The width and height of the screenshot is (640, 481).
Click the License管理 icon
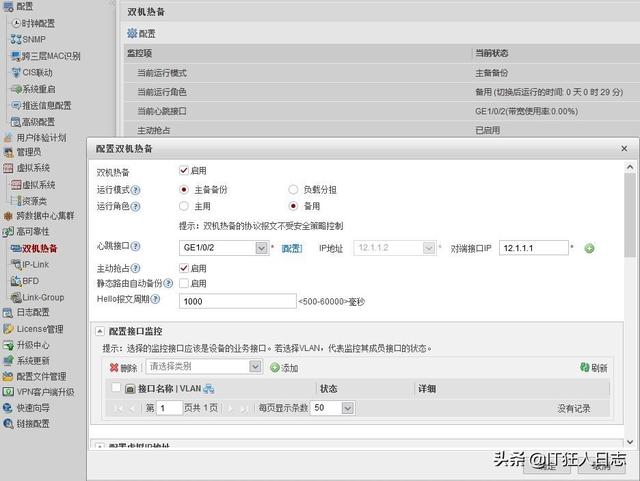tap(8, 329)
